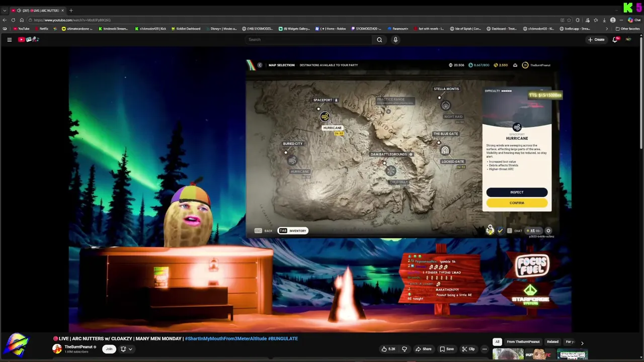This screenshot has height=362, width=644.
Task: Open the #BUNGULATE hashtag link
Action: (283, 339)
